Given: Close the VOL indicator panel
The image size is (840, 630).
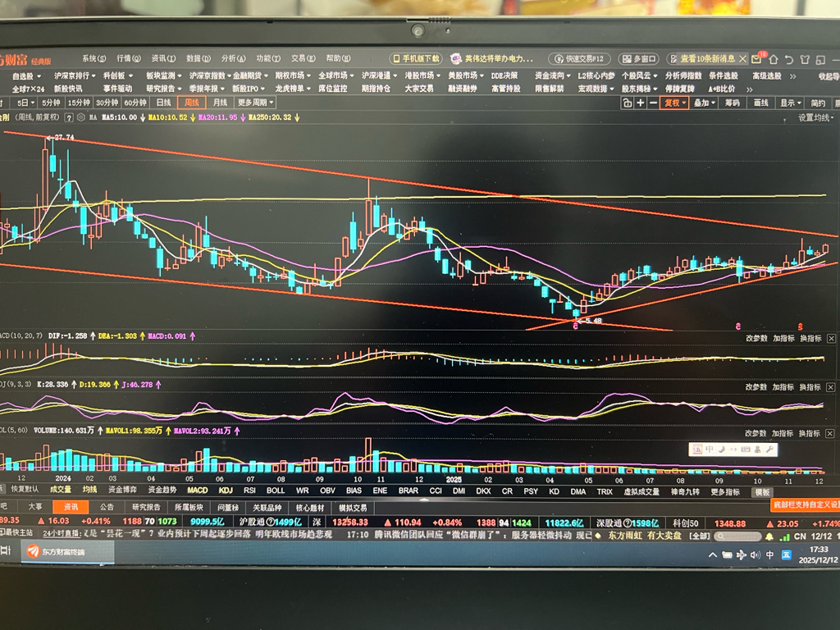Looking at the screenshot, I should click(830, 433).
